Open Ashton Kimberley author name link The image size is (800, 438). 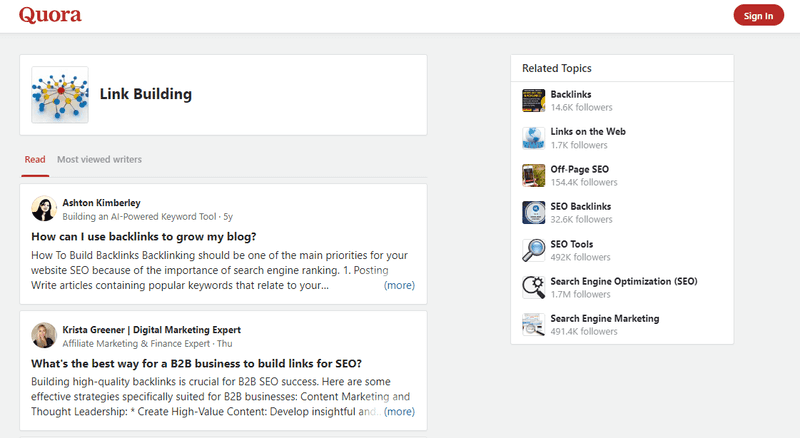pyautogui.click(x=102, y=203)
